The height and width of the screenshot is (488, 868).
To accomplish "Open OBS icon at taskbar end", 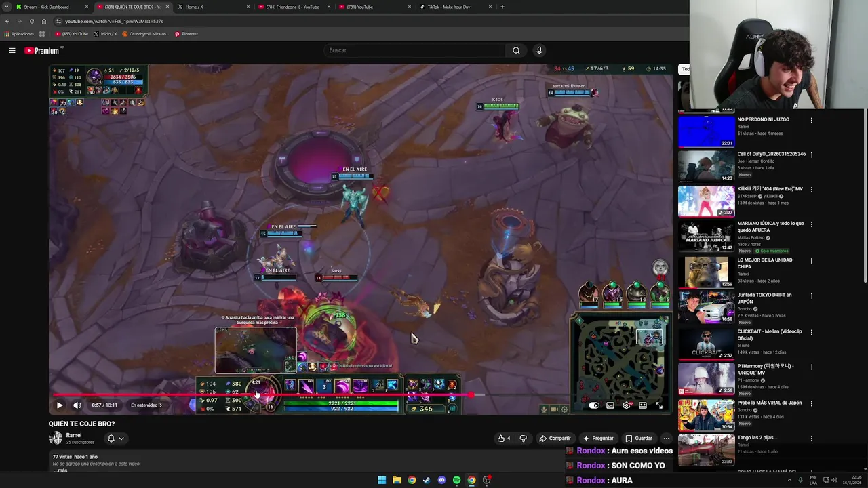I will tap(486, 480).
